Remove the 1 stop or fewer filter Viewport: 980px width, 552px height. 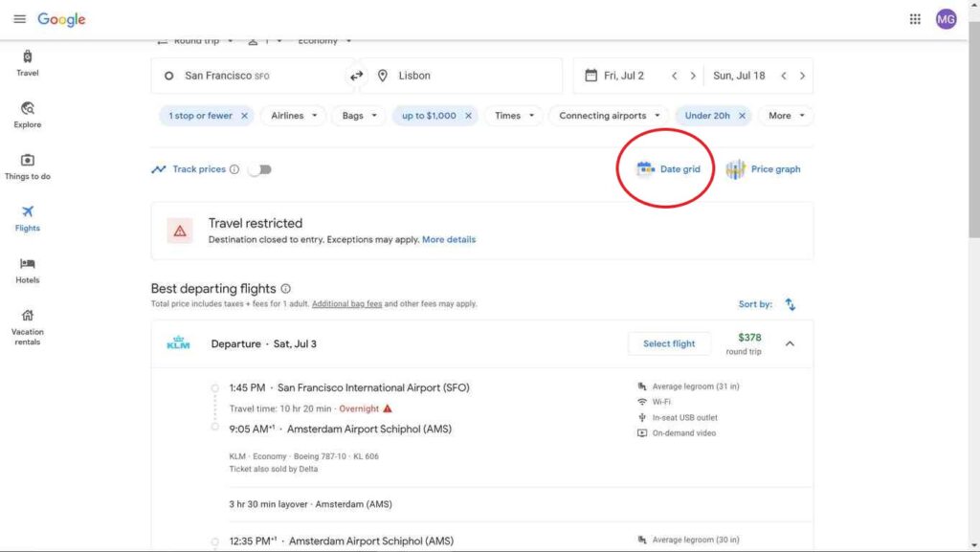244,116
